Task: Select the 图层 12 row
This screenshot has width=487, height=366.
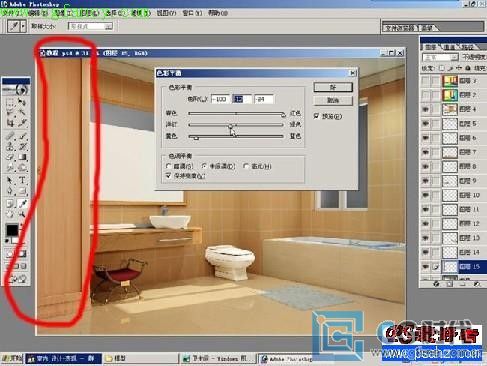Action: coord(453,224)
